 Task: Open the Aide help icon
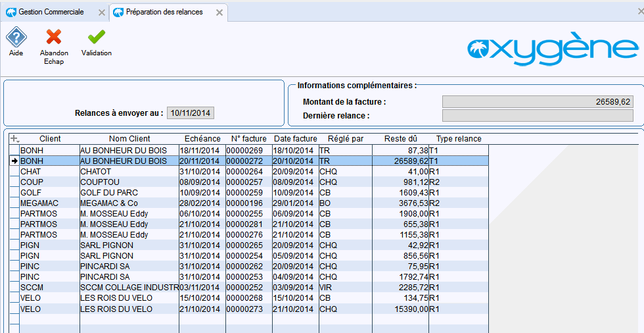(x=16, y=37)
